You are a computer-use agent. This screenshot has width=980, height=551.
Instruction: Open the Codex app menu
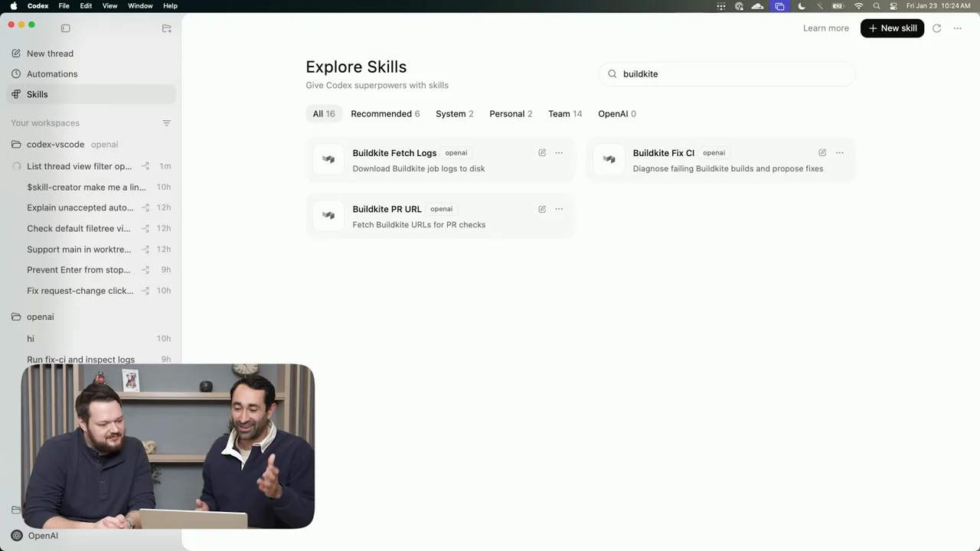point(38,6)
